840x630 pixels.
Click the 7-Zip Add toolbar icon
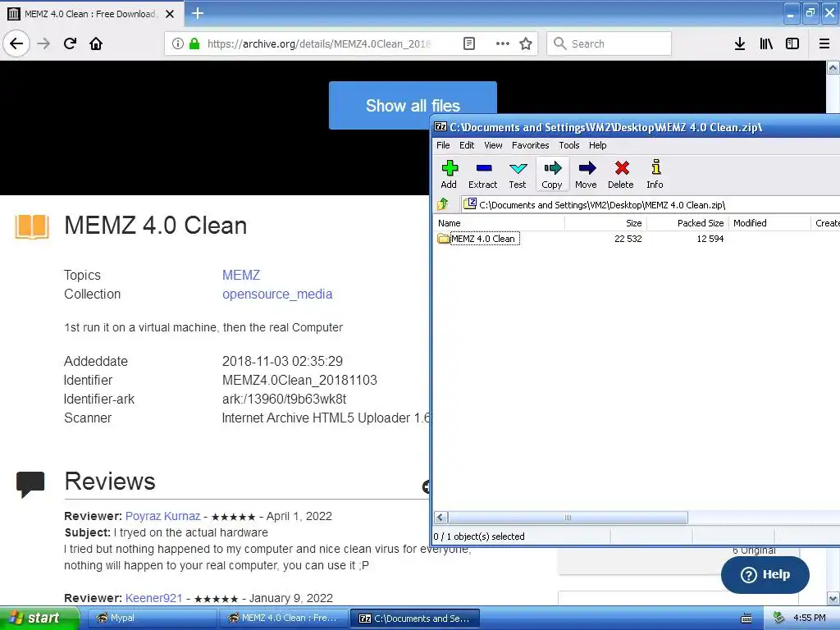449,174
